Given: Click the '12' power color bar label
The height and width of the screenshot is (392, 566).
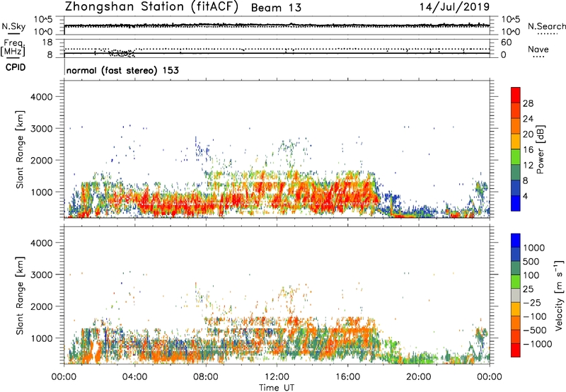Looking at the screenshot, I should (528, 166).
